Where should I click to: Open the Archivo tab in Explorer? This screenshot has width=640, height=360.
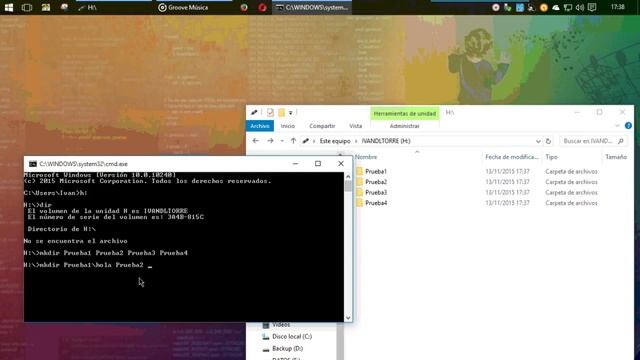260,126
